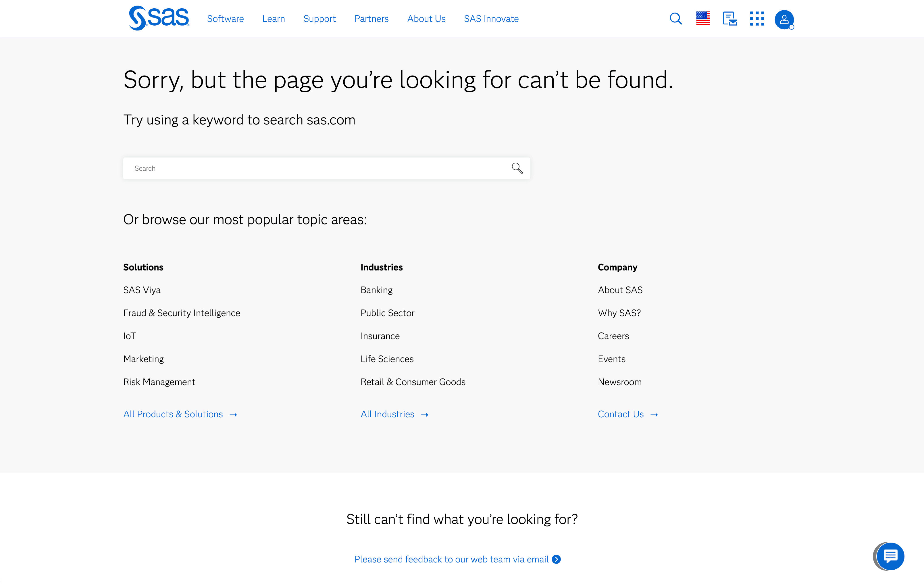Open the About Us menu
The width and height of the screenshot is (924, 584).
[x=426, y=19]
